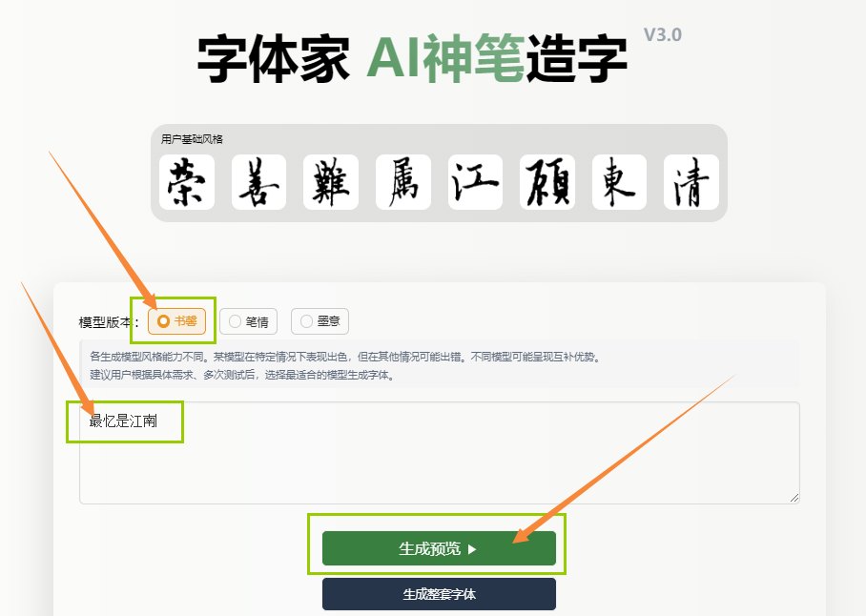The height and width of the screenshot is (616, 866).
Task: Click the play triangle icon in 生成预览
Action: coord(472,549)
